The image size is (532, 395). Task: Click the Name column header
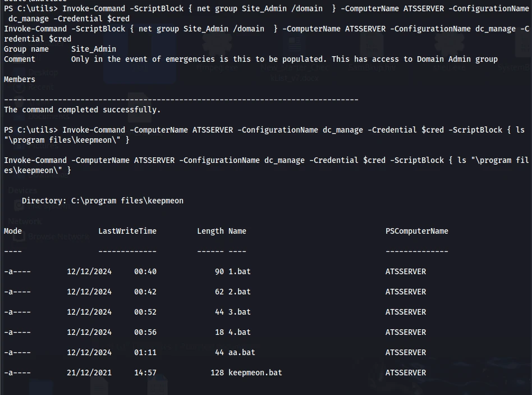click(x=237, y=231)
